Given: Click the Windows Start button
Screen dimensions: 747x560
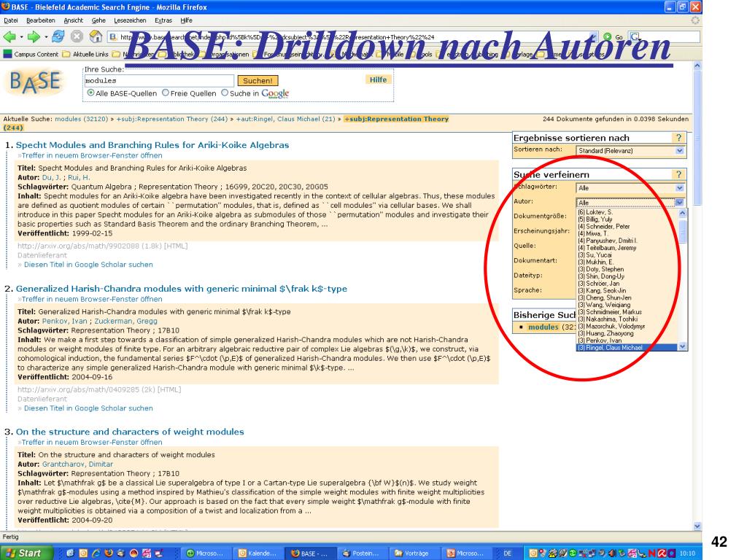Looking at the screenshot, I should pyautogui.click(x=26, y=553).
